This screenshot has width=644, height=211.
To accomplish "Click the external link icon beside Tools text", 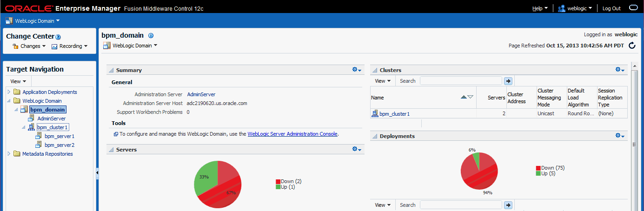I will coord(116,134).
